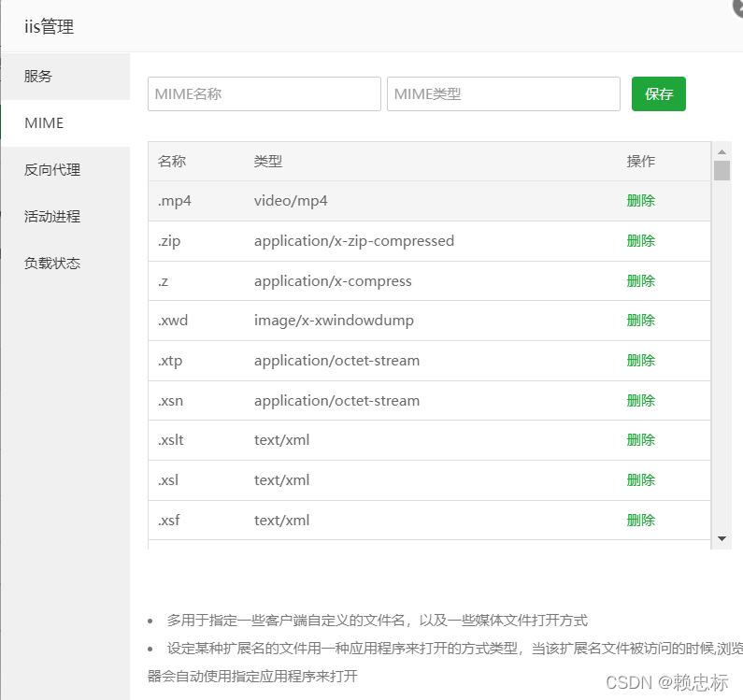Remove the .xslt text/xml entry

click(640, 440)
